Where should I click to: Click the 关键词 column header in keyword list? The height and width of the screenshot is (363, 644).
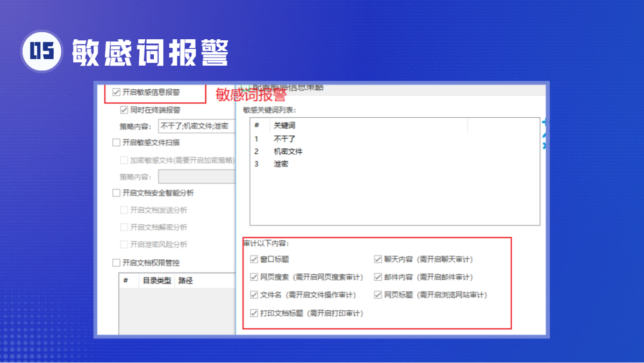284,125
